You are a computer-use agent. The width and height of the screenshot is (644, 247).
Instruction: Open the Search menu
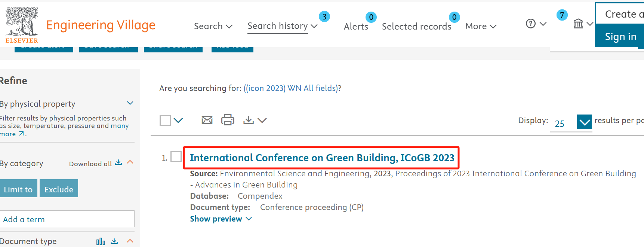pyautogui.click(x=213, y=26)
